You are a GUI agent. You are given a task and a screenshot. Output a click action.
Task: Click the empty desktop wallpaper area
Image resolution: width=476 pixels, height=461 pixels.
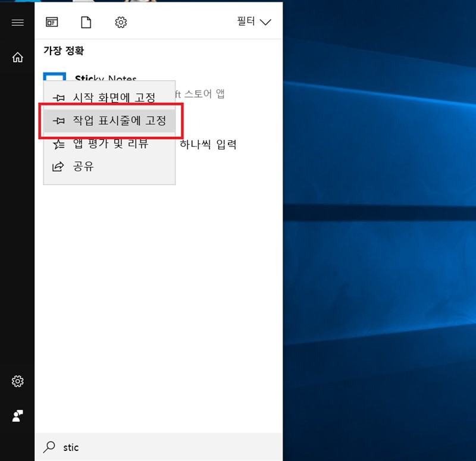(x=381, y=268)
